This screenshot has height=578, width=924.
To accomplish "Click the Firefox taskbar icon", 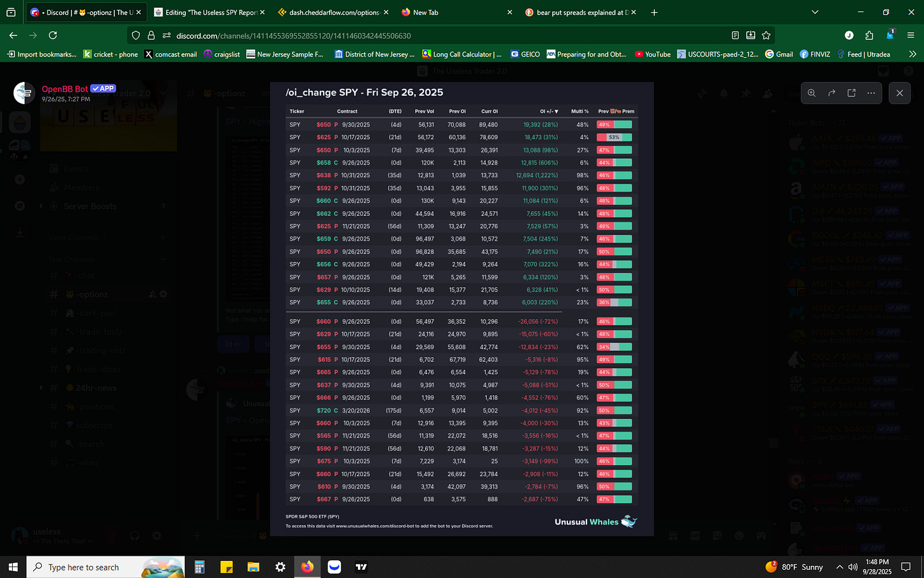I will pos(307,567).
